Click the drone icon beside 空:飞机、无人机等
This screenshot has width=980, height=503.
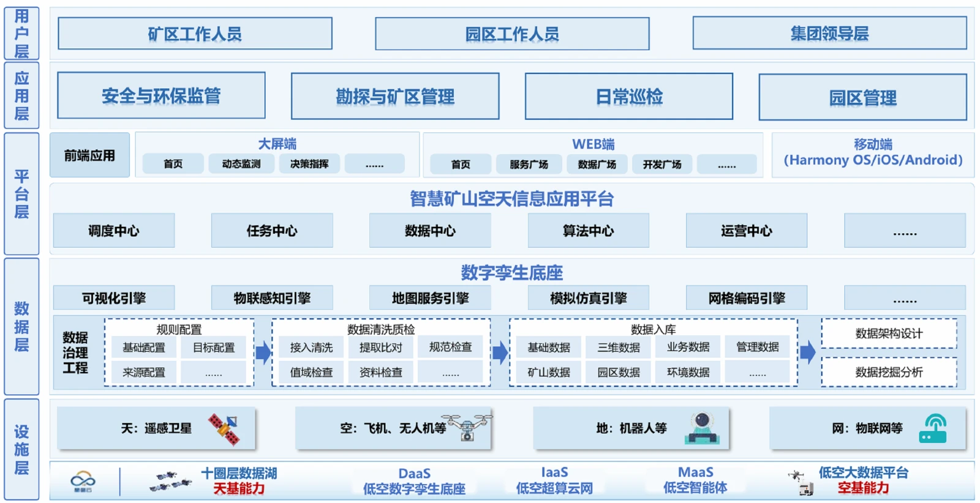[467, 427]
